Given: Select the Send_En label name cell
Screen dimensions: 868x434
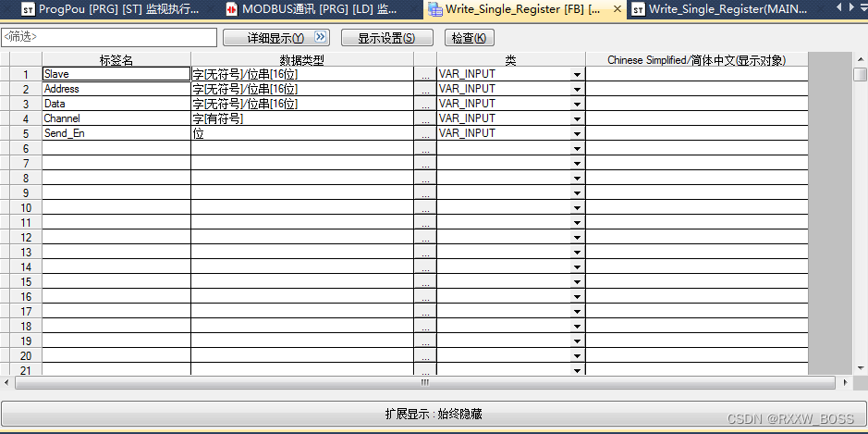Looking at the screenshot, I should [116, 133].
